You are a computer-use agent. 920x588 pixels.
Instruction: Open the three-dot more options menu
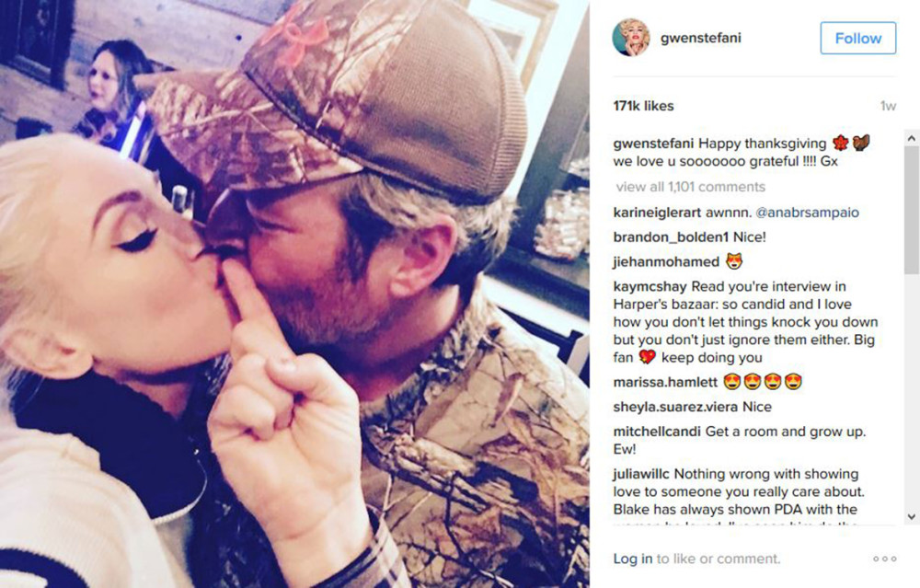[885, 559]
